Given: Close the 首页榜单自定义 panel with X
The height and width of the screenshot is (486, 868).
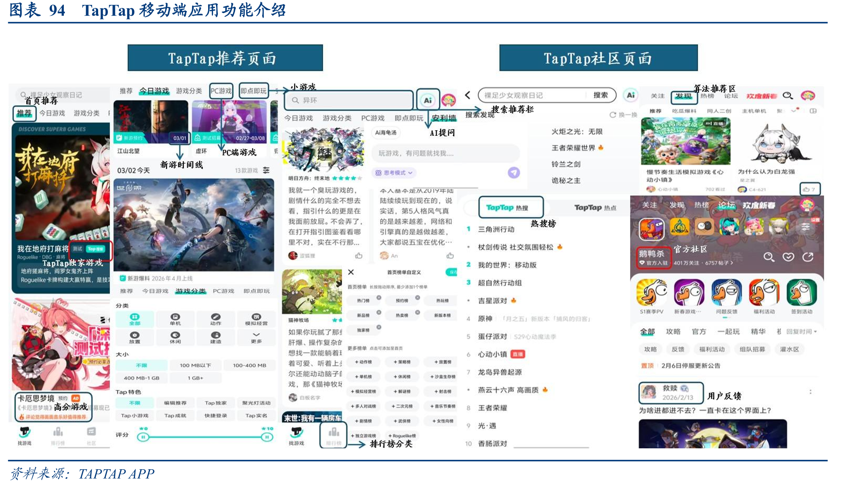Looking at the screenshot, I should 351,272.
